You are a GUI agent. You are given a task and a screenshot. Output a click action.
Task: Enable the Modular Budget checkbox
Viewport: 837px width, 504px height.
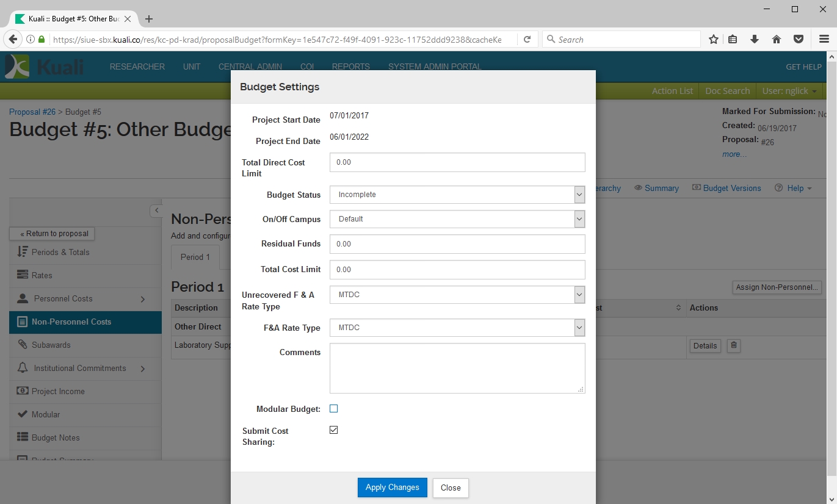(333, 409)
